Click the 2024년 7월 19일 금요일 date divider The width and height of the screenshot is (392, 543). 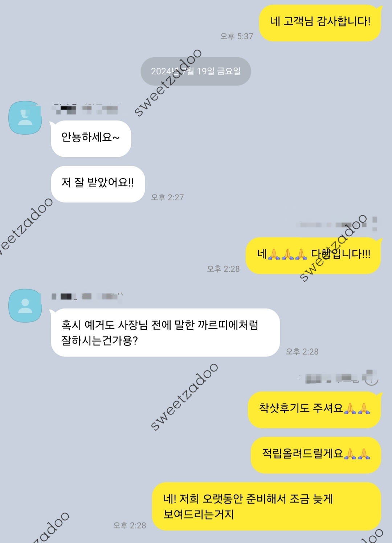coord(196,71)
